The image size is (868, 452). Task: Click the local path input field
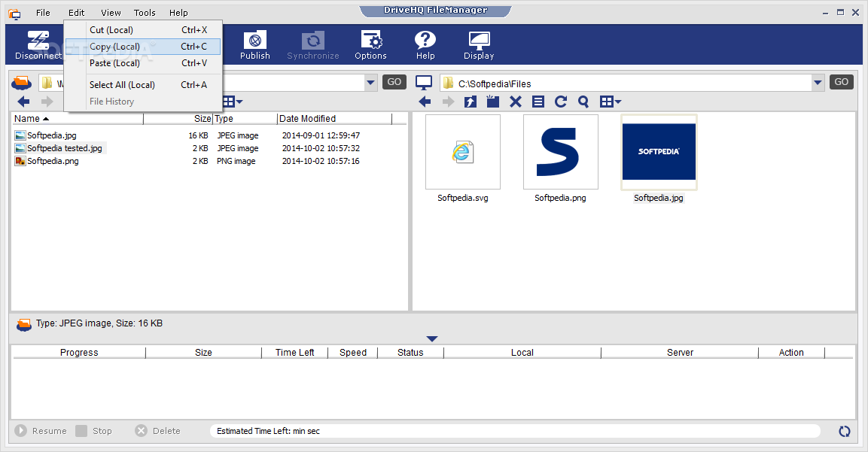(x=626, y=83)
